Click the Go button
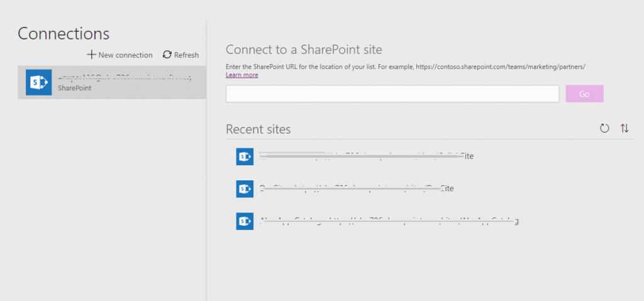This screenshot has height=301, width=644. coord(584,94)
